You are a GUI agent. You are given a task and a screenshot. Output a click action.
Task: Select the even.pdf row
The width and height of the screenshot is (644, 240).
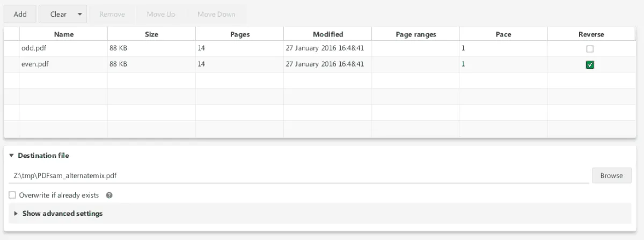(x=63, y=64)
